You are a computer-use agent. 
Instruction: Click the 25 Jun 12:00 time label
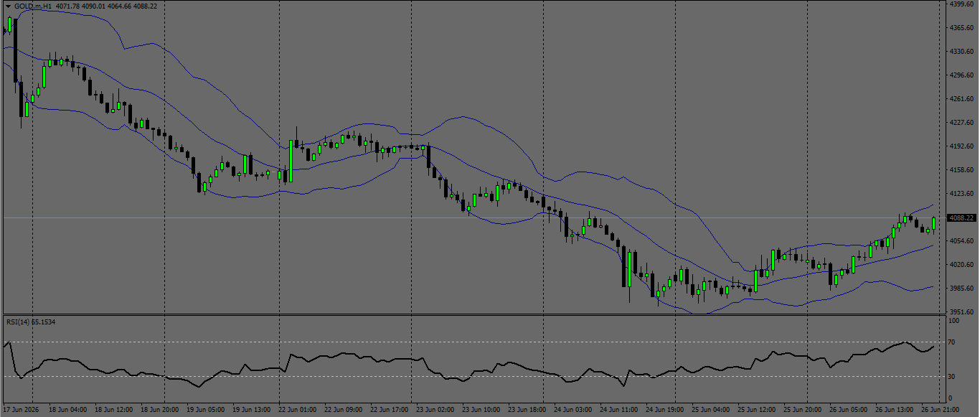(x=757, y=409)
